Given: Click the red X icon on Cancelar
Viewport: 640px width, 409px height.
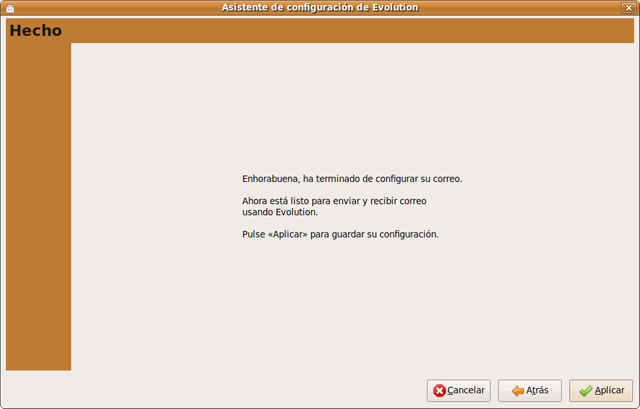Looking at the screenshot, I should pyautogui.click(x=439, y=391).
